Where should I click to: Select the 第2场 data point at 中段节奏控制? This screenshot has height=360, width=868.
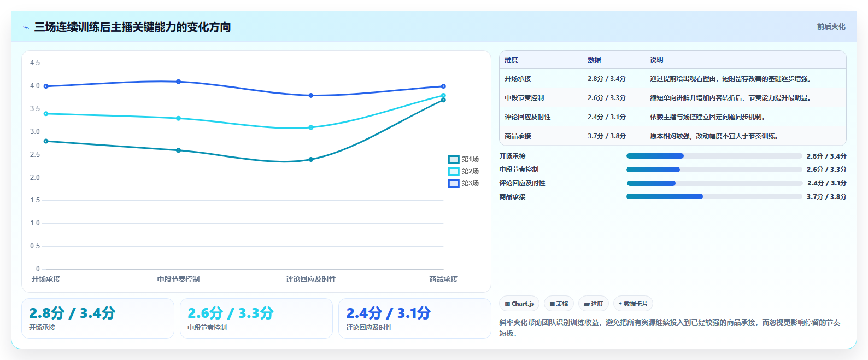(x=178, y=118)
